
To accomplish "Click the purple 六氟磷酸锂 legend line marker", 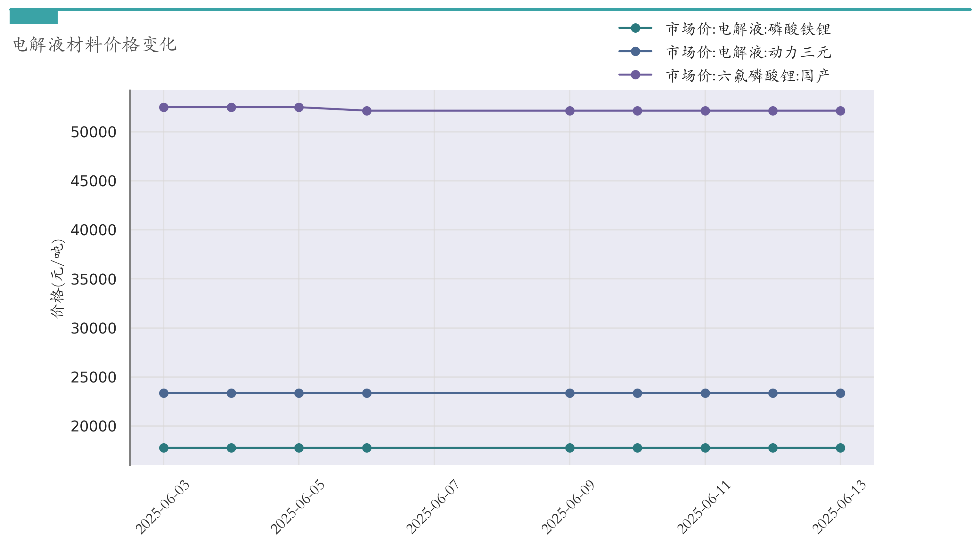I will click(x=635, y=75).
